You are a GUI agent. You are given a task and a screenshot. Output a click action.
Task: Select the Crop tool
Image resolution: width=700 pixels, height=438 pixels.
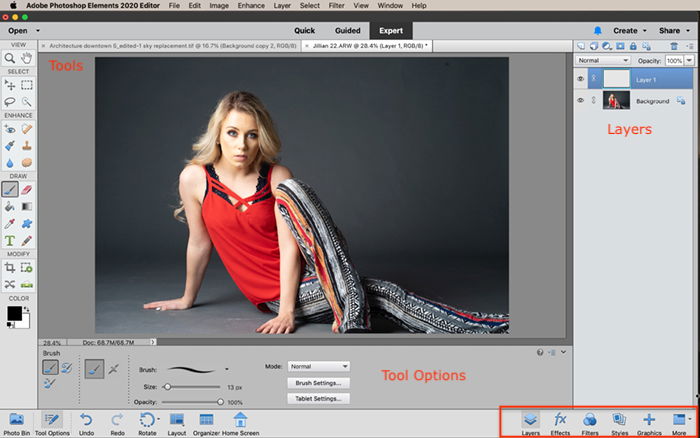pos(9,267)
